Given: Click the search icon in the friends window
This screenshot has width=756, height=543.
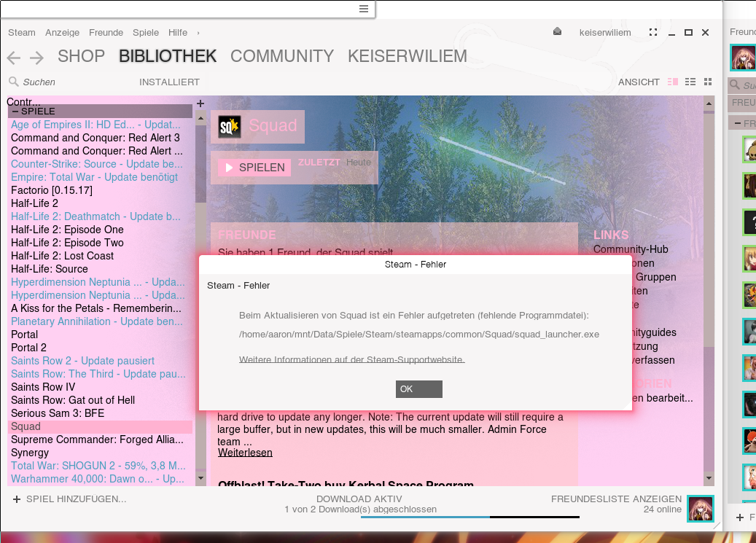Looking at the screenshot, I should coord(735,85).
